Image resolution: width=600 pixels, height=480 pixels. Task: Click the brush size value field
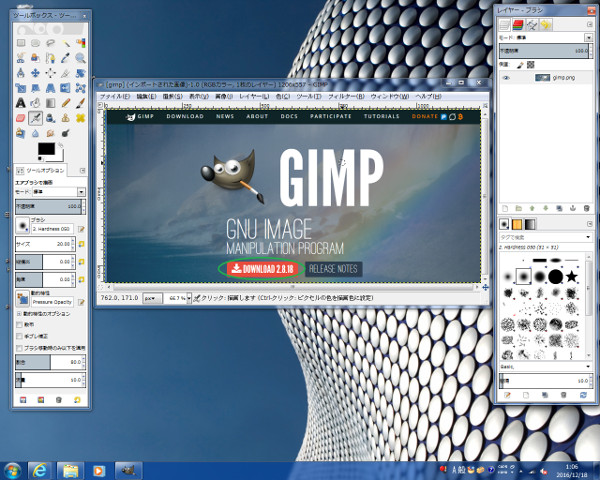43,244
